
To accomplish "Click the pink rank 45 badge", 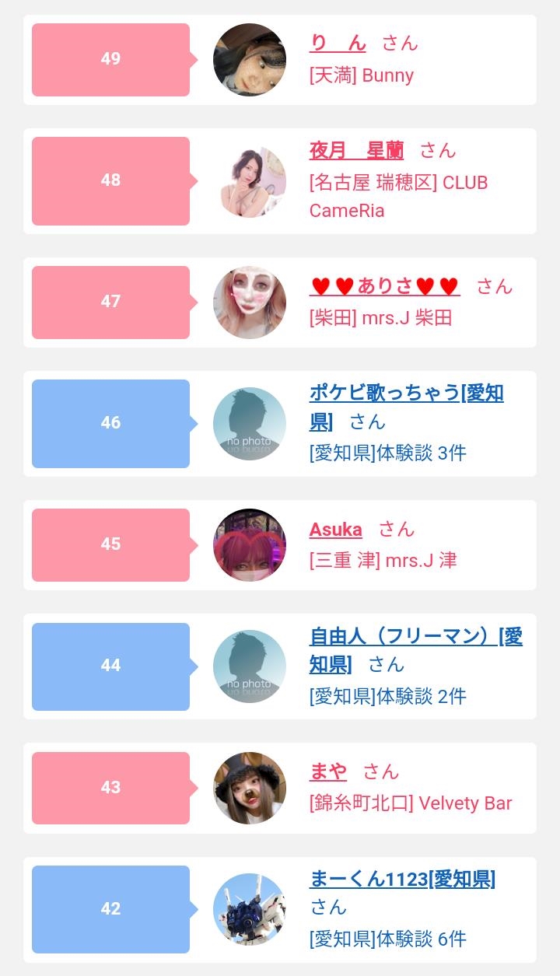I will (x=110, y=545).
